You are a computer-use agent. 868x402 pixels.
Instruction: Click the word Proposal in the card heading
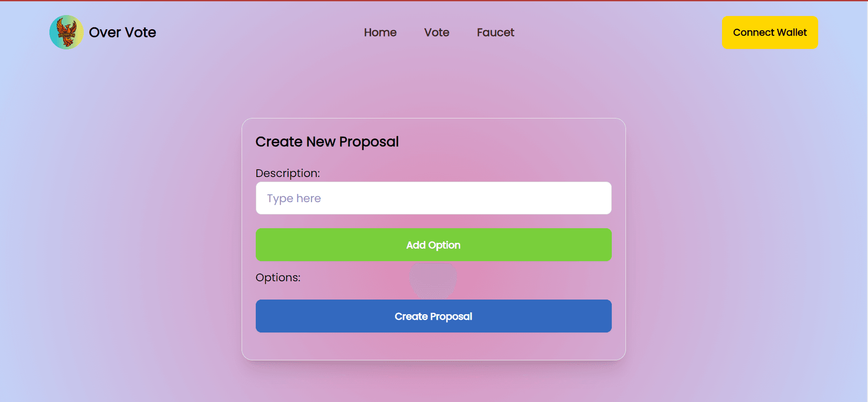369,142
